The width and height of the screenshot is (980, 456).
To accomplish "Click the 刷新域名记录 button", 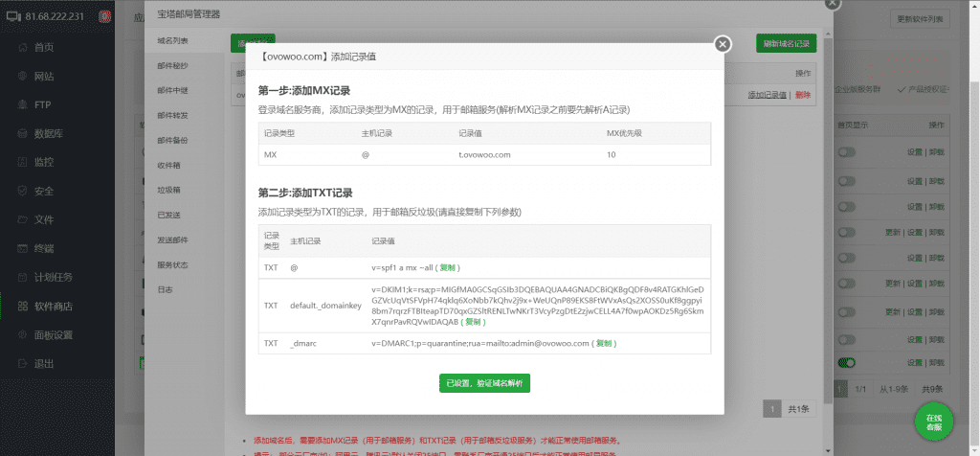I will (786, 44).
